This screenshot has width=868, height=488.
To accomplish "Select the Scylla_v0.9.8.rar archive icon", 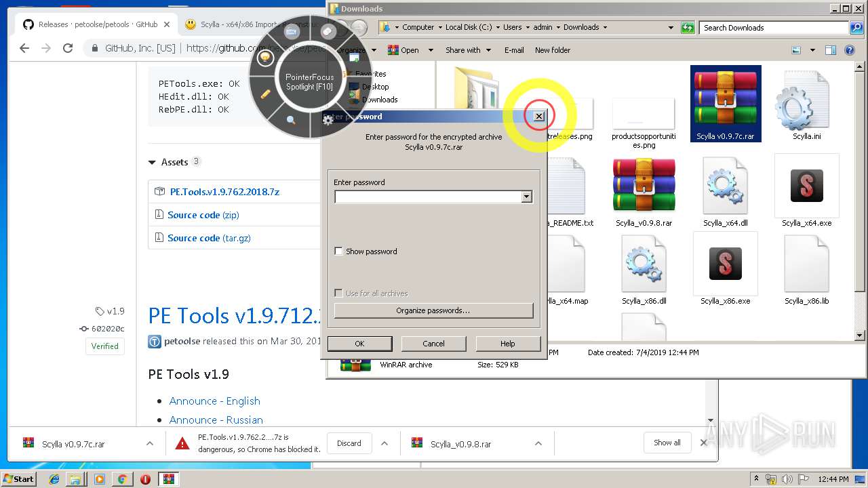I will pyautogui.click(x=644, y=186).
